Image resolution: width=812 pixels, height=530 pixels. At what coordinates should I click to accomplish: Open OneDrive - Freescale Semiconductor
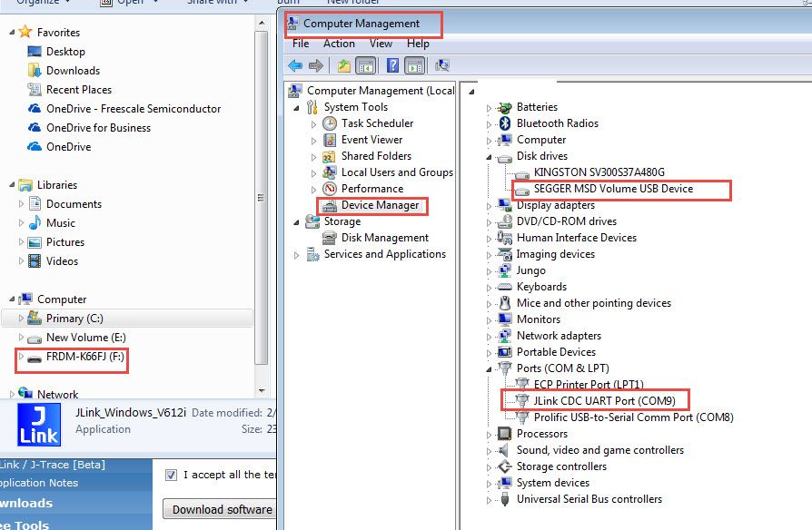point(134,109)
